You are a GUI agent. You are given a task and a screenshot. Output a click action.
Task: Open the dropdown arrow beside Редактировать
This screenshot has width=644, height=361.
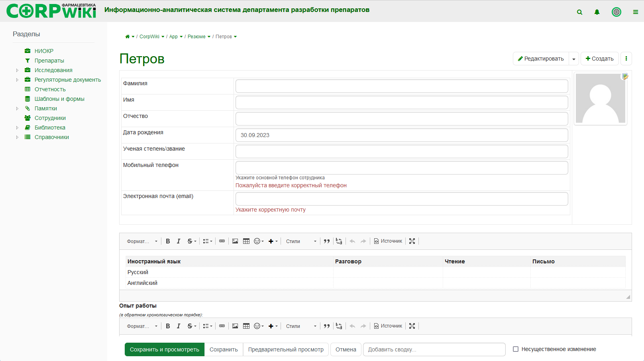[574, 59]
